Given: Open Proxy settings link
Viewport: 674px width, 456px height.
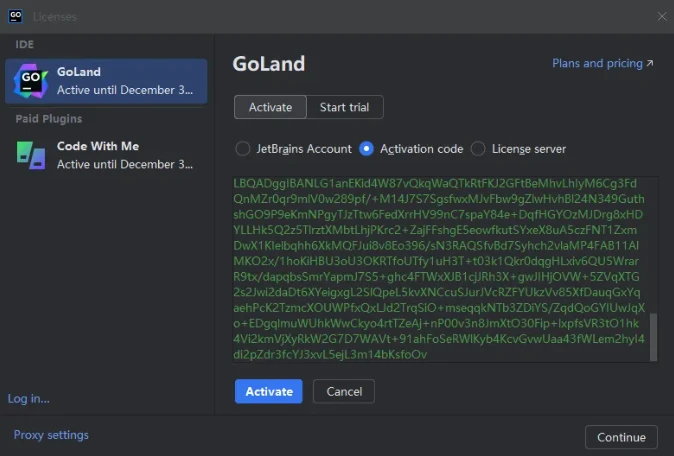Looking at the screenshot, I should [x=51, y=435].
